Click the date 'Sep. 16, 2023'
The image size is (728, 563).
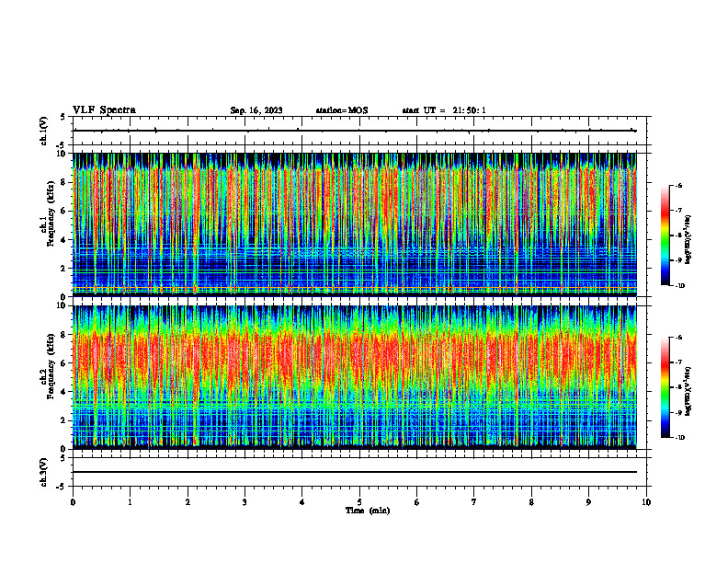click(x=256, y=110)
